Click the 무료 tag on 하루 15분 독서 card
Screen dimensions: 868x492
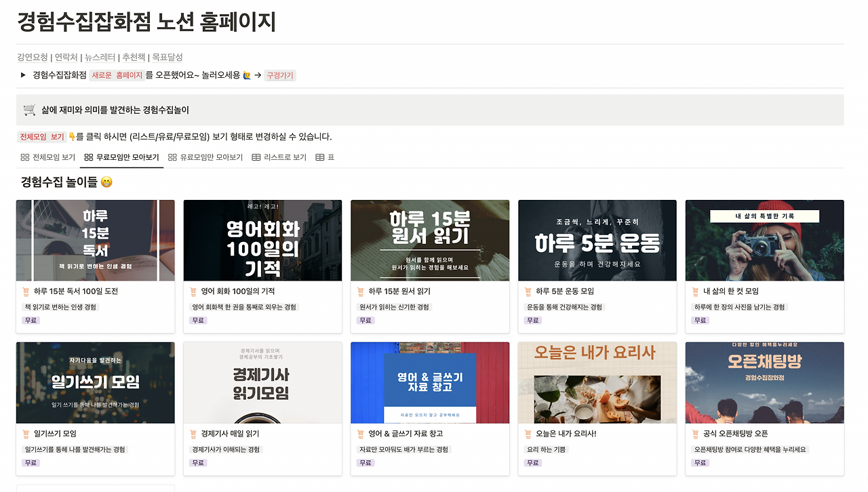31,321
